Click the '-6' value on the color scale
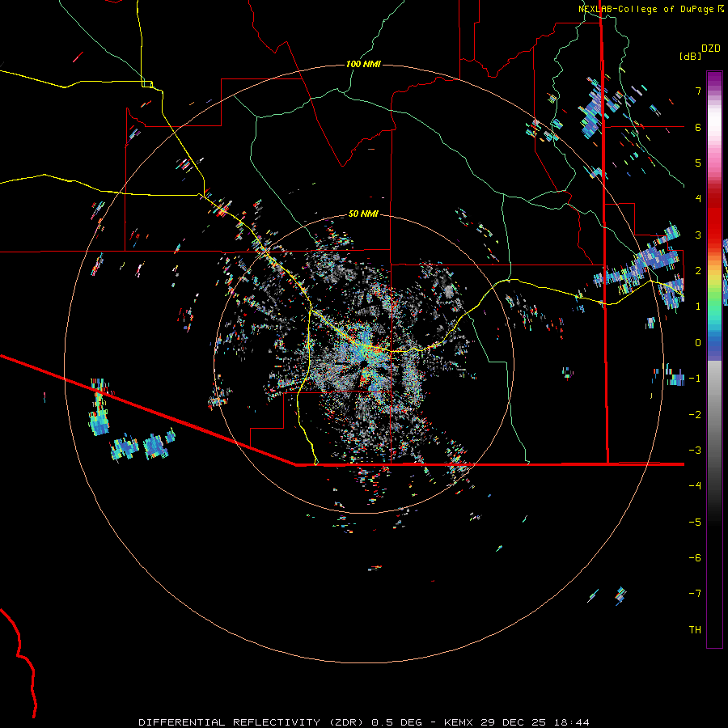The width and height of the screenshot is (728, 728). pos(695,558)
